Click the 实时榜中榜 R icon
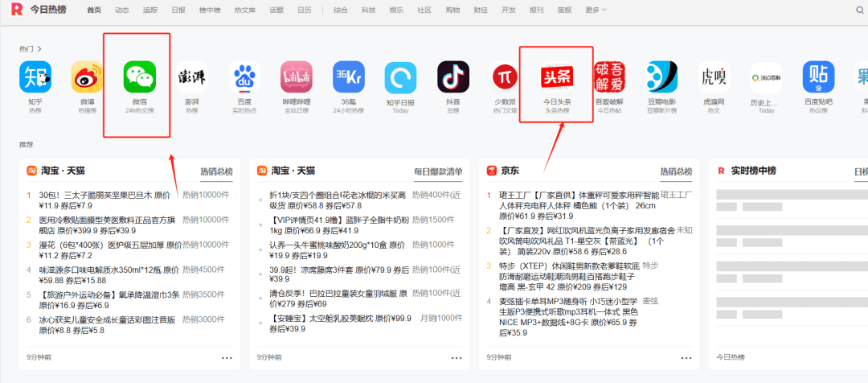Screen dimensions: 868x383 tap(722, 171)
